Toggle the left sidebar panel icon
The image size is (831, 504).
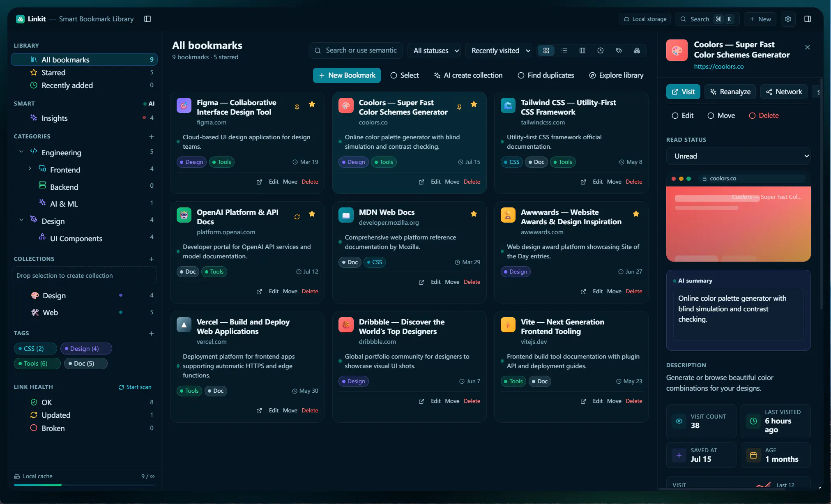pyautogui.click(x=147, y=19)
